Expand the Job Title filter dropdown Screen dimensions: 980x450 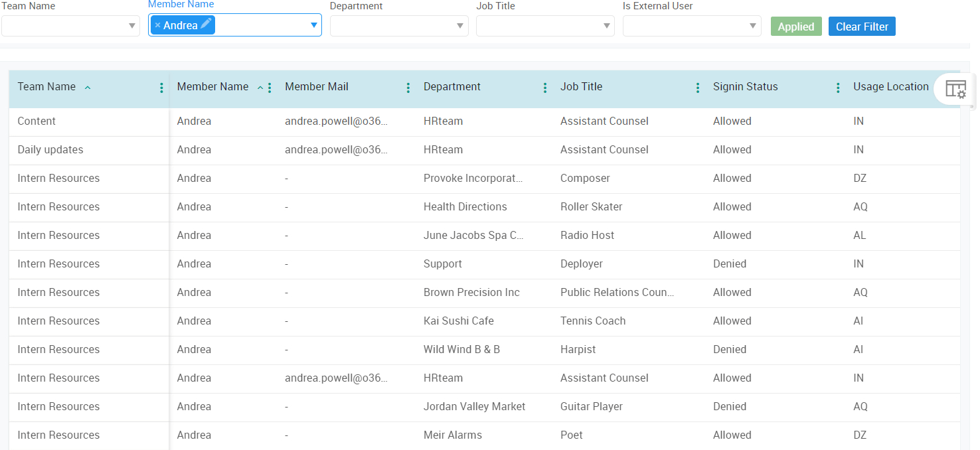[605, 26]
